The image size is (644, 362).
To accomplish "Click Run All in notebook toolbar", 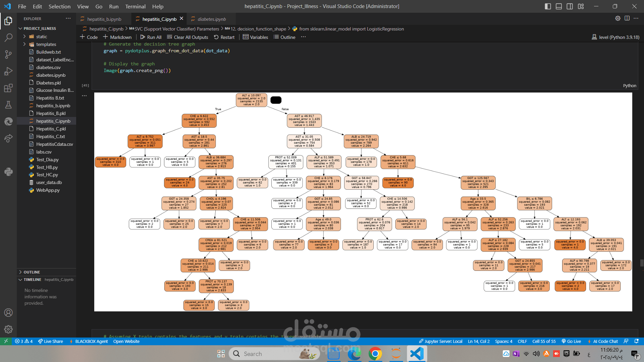I will pos(151,37).
